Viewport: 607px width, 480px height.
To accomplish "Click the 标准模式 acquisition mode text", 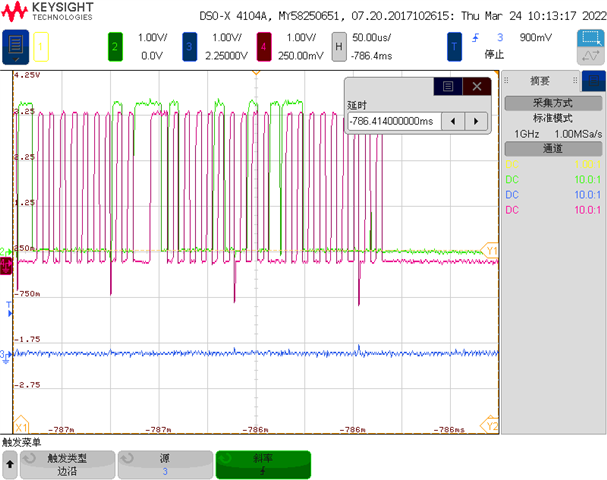I will [553, 118].
